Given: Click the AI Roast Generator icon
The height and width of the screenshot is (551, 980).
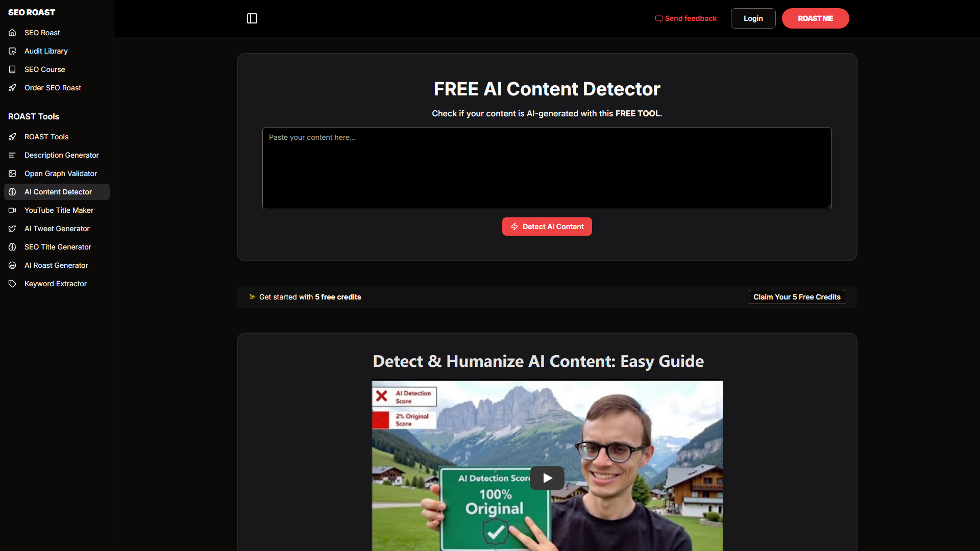Looking at the screenshot, I should pyautogui.click(x=12, y=265).
